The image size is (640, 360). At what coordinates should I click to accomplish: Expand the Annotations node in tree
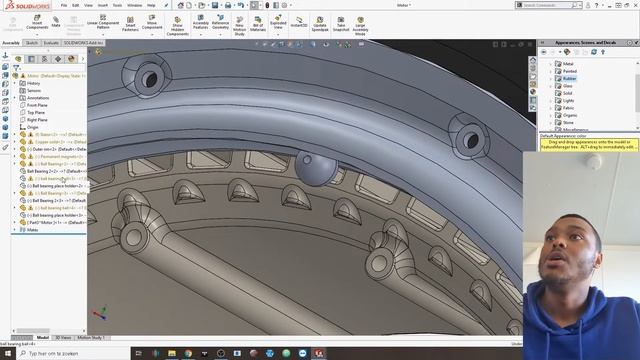(15, 98)
